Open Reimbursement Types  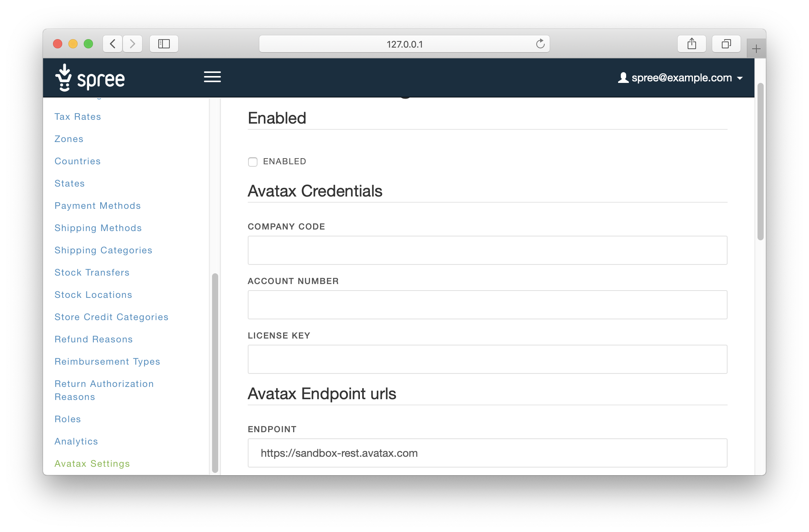click(107, 362)
